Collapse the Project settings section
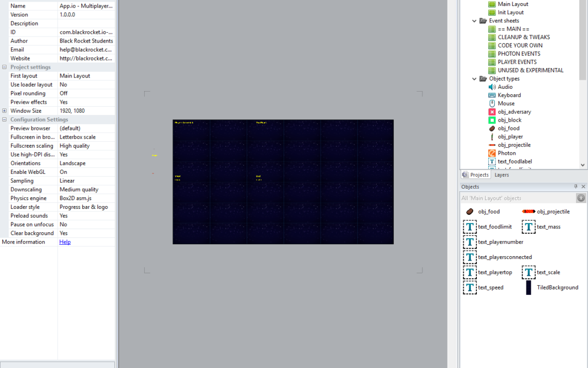588x368 pixels. click(4, 67)
